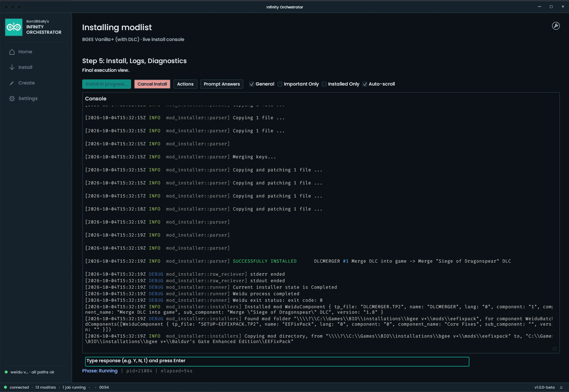
Task: Click the Weidu process completed log line
Action: (x=192, y=294)
